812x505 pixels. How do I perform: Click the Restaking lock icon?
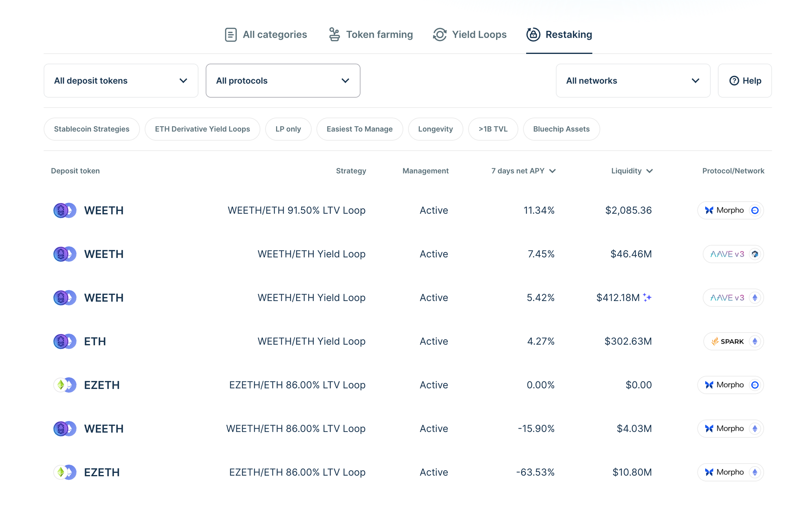(533, 34)
